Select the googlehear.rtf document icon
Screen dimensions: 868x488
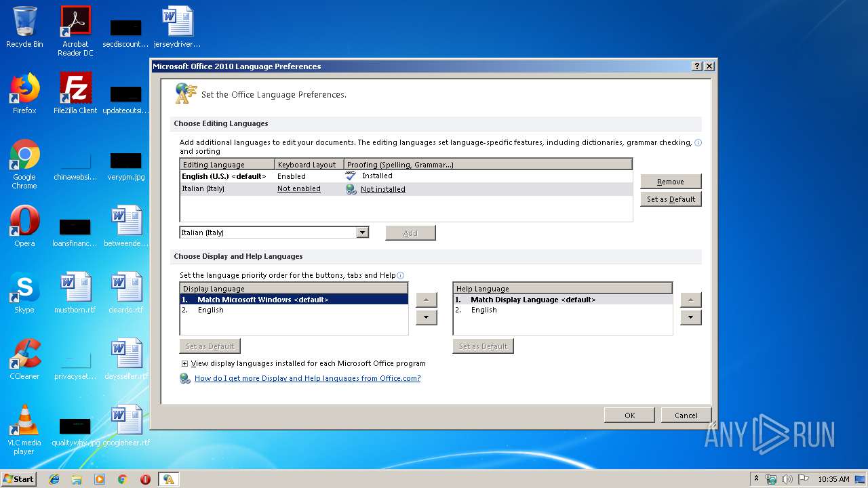[125, 426]
